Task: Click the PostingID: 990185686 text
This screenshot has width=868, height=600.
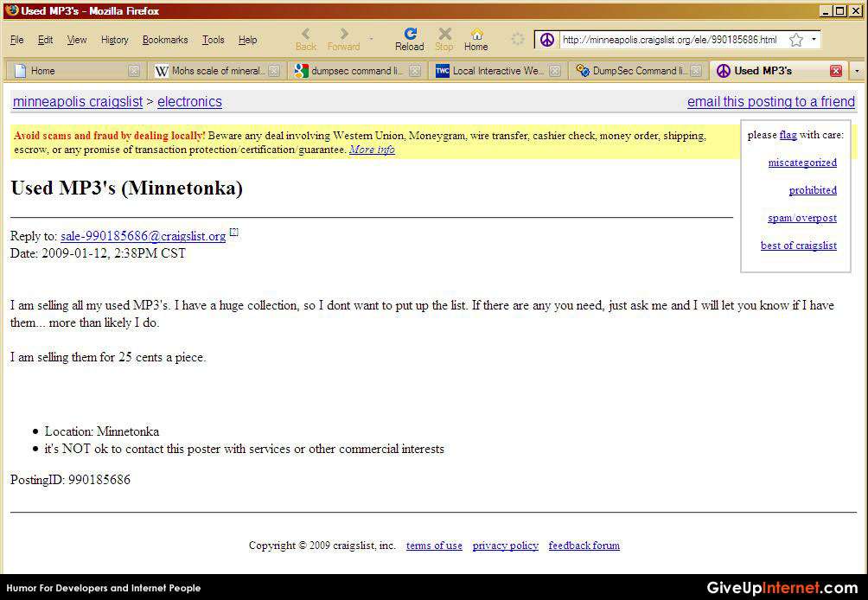Action: coord(70,480)
